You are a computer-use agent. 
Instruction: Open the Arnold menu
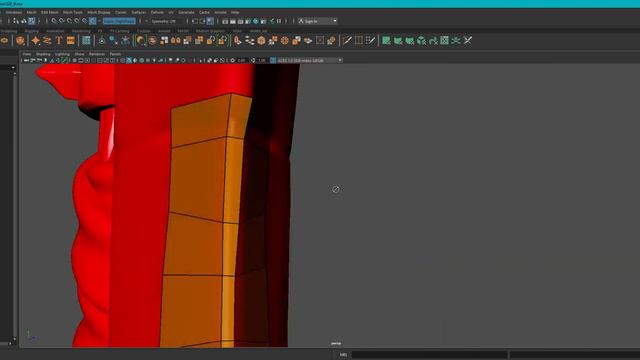pos(220,13)
